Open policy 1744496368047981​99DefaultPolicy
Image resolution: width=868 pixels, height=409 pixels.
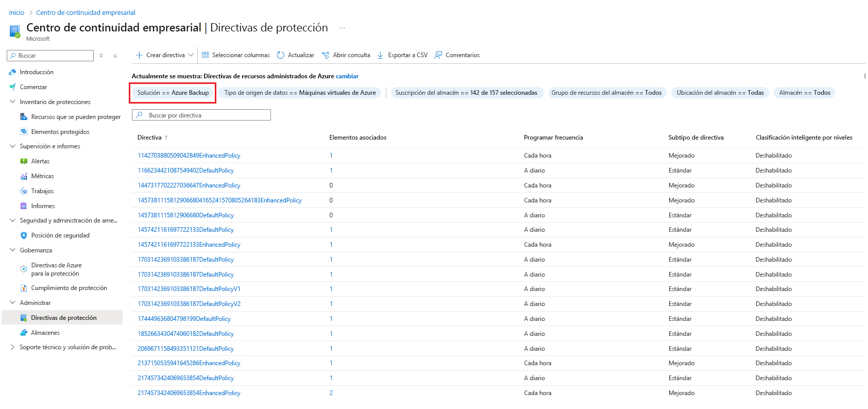coord(184,319)
